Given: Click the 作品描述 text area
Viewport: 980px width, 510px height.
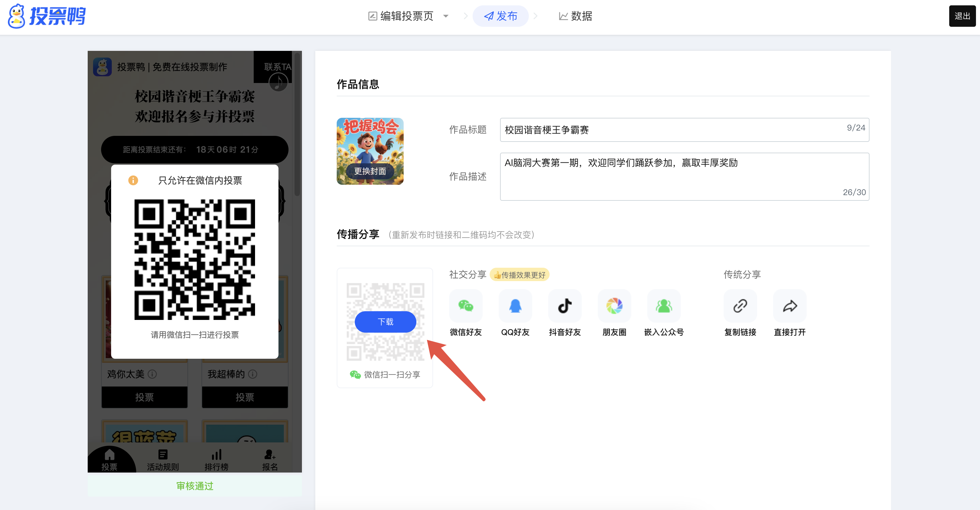Looking at the screenshot, I should (x=684, y=176).
